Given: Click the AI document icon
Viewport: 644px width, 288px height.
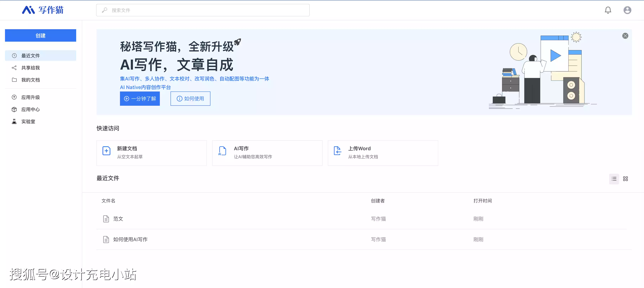Looking at the screenshot, I should pyautogui.click(x=222, y=151).
